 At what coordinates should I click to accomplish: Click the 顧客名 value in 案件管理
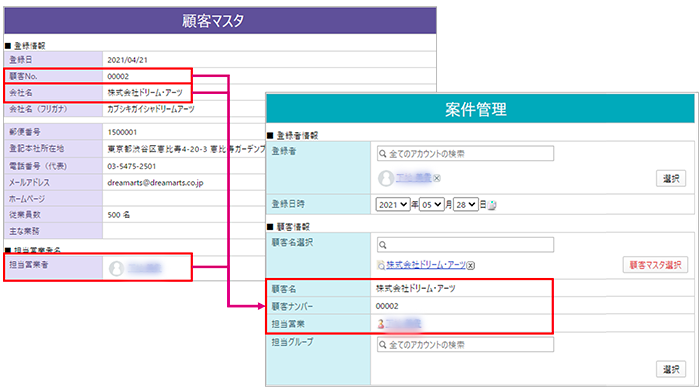coord(416,288)
